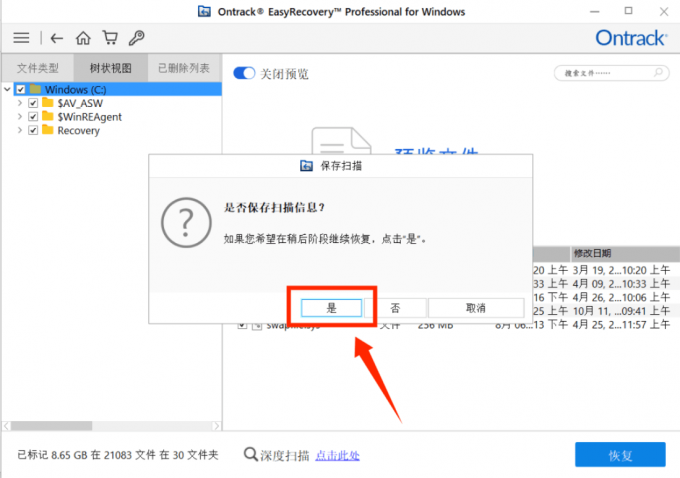Go back with the arrow icon

click(57, 38)
